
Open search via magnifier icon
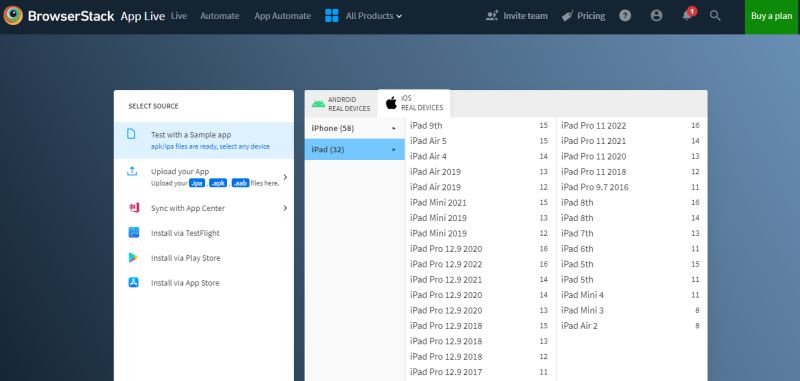pos(715,16)
